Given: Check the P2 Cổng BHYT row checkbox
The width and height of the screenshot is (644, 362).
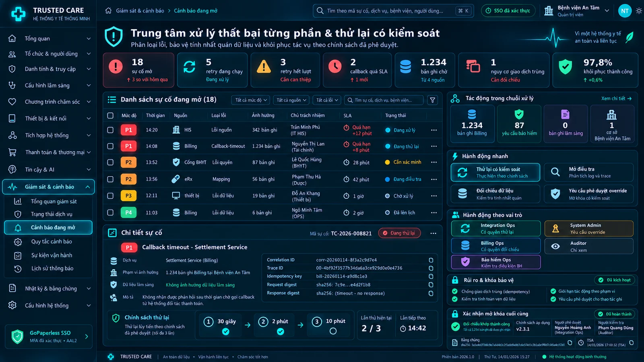Looking at the screenshot, I should (110, 162).
